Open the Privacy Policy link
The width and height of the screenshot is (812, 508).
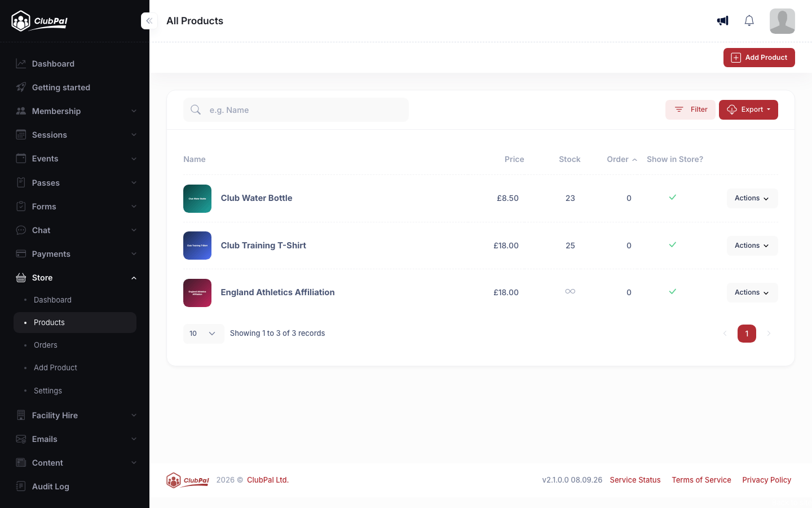766,480
